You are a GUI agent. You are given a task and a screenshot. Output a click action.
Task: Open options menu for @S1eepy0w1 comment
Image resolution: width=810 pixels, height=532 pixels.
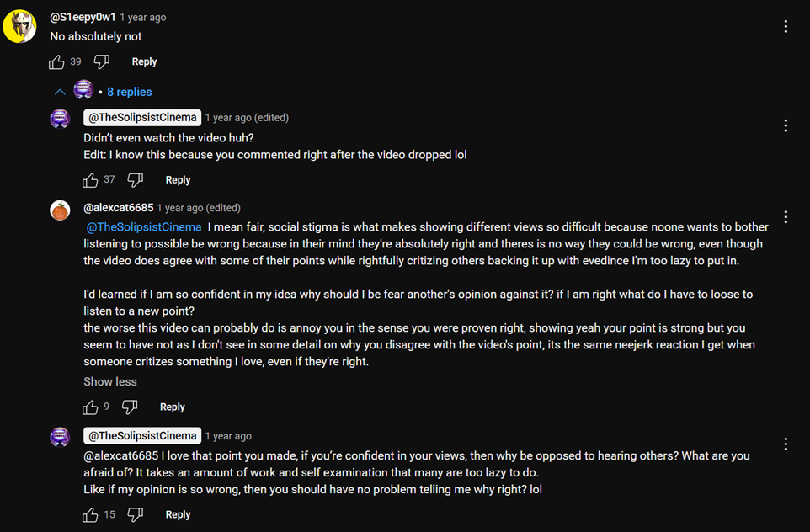coord(786,26)
